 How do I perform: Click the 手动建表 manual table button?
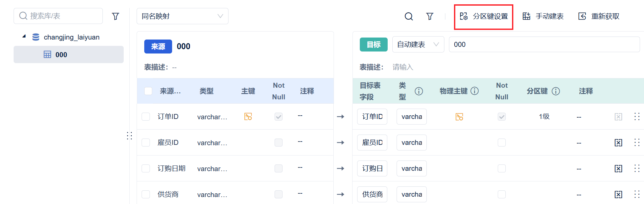click(543, 16)
